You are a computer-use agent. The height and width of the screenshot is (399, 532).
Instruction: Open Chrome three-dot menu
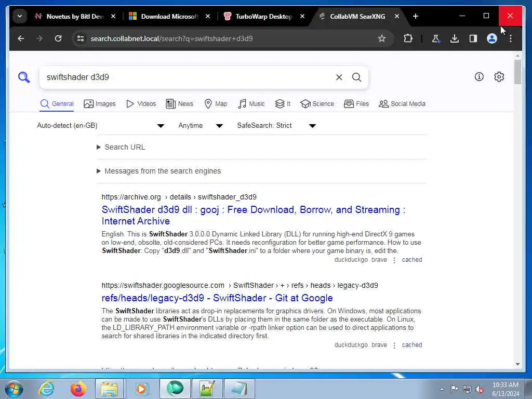(510, 38)
